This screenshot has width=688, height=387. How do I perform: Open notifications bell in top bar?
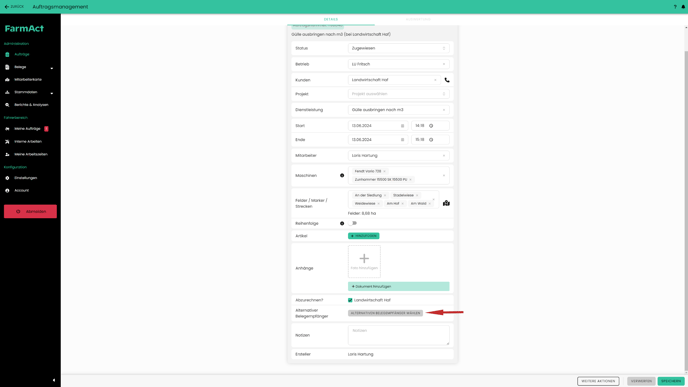[683, 7]
